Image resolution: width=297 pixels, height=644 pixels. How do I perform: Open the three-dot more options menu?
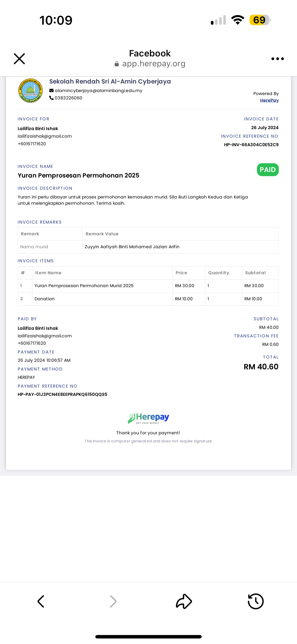click(x=277, y=59)
